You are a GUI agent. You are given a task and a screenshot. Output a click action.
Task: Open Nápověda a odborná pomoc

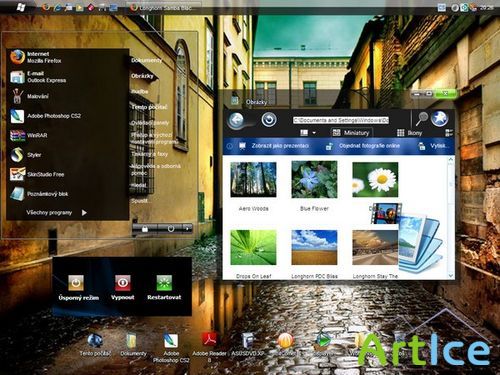(x=156, y=169)
